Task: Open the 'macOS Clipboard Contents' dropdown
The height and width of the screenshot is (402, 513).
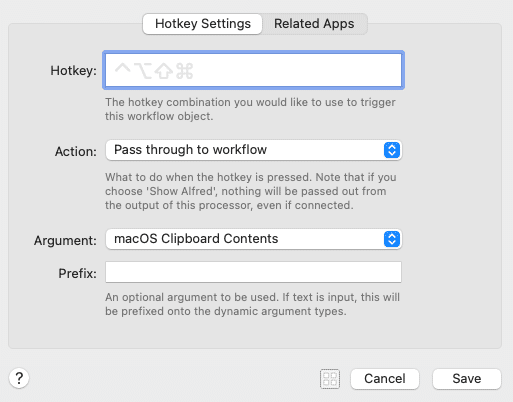Action: coord(254,239)
